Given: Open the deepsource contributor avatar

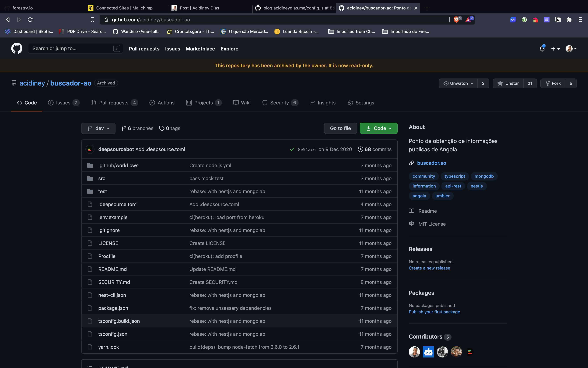Looking at the screenshot, I should pyautogui.click(x=470, y=352).
